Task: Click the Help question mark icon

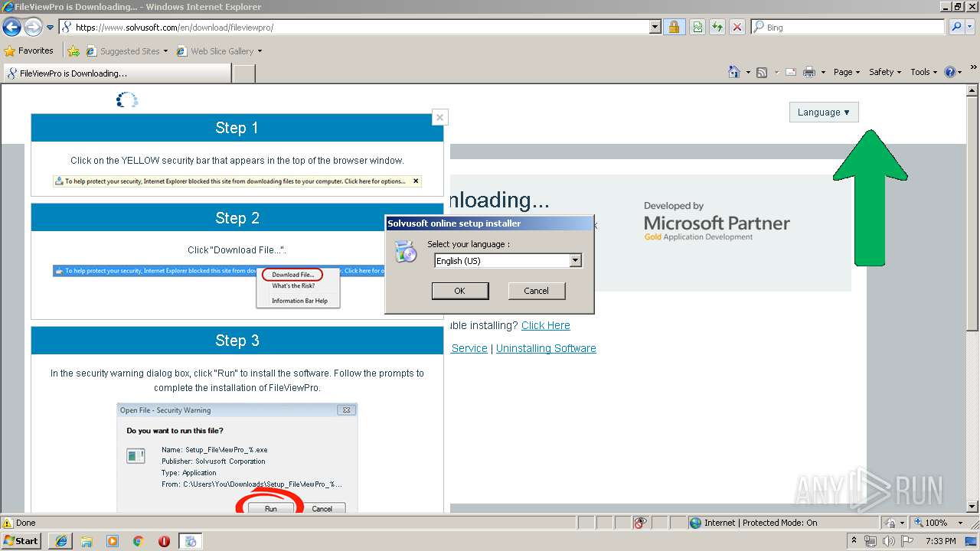Action: coord(950,72)
